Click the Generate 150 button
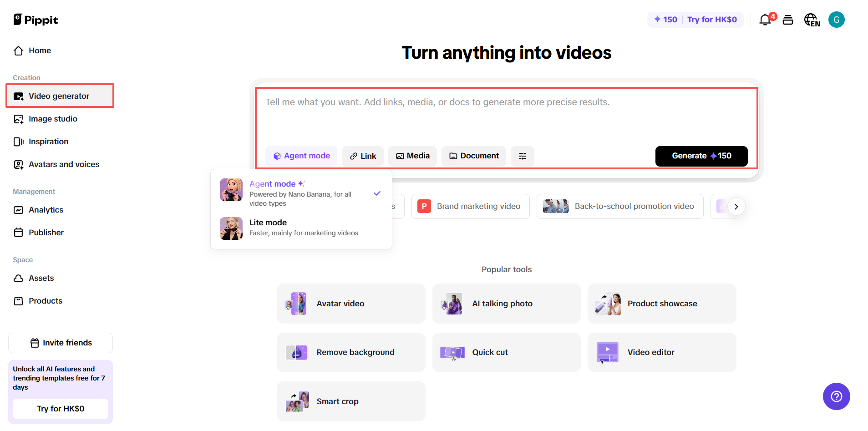 701,156
